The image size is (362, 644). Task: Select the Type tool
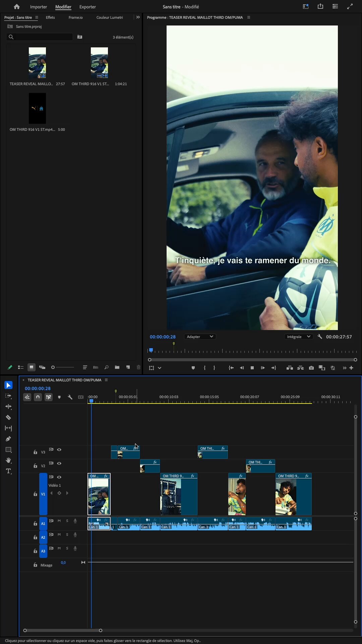pyautogui.click(x=8, y=471)
